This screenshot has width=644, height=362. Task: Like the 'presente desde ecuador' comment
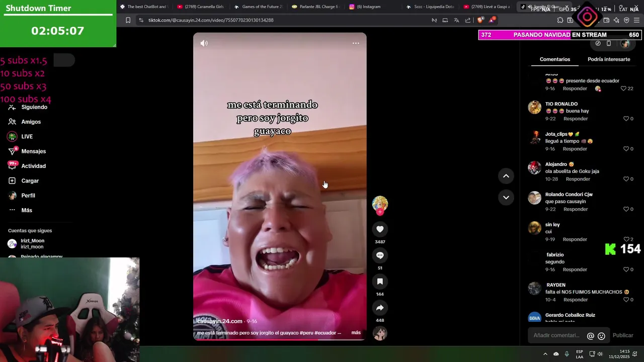[x=623, y=88]
